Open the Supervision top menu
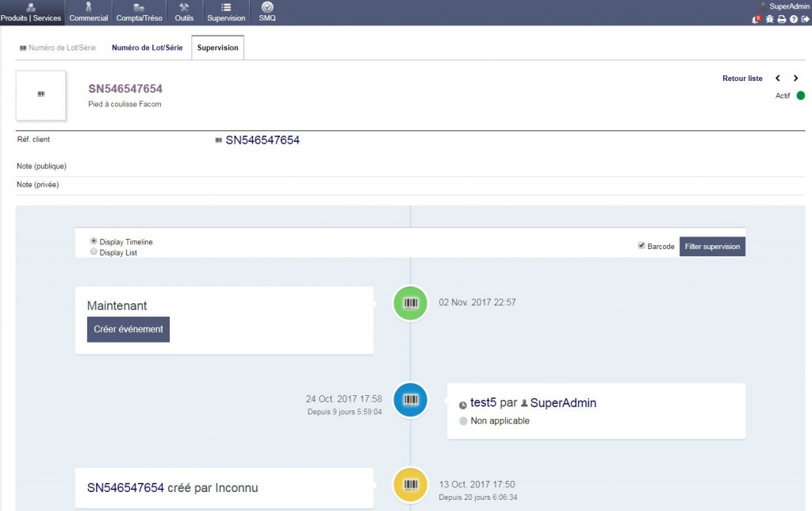812x511 pixels. [226, 13]
